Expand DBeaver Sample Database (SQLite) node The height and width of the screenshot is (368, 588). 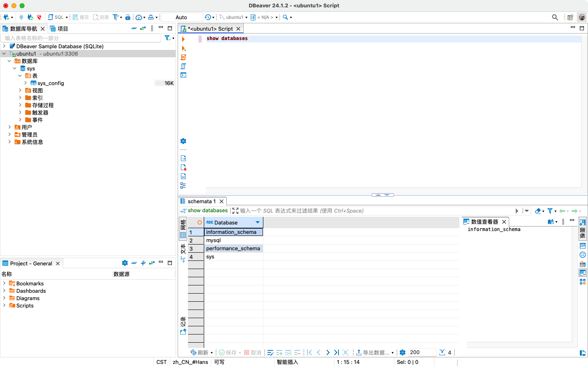click(x=4, y=46)
